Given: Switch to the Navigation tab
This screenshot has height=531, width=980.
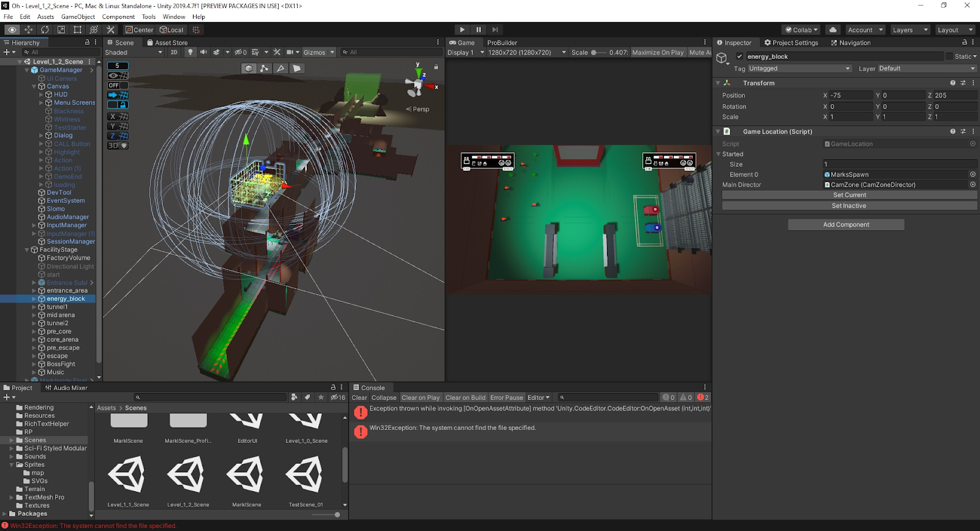Looking at the screenshot, I should click(x=851, y=42).
